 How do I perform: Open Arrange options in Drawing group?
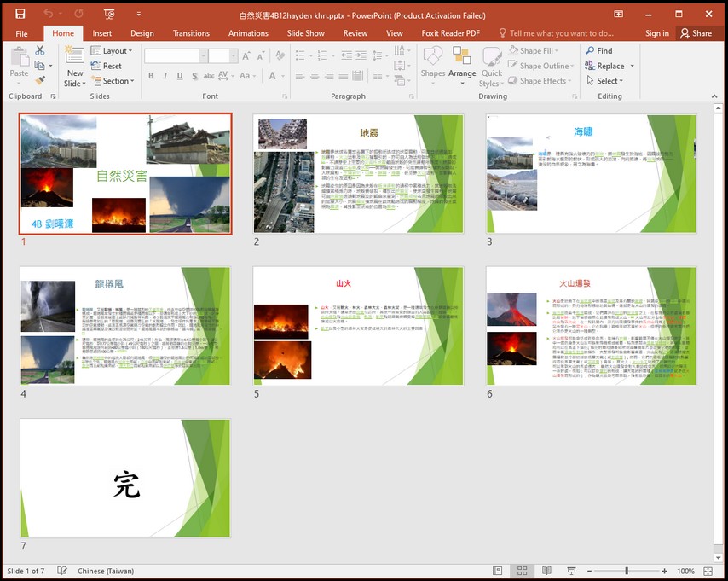tap(462, 67)
